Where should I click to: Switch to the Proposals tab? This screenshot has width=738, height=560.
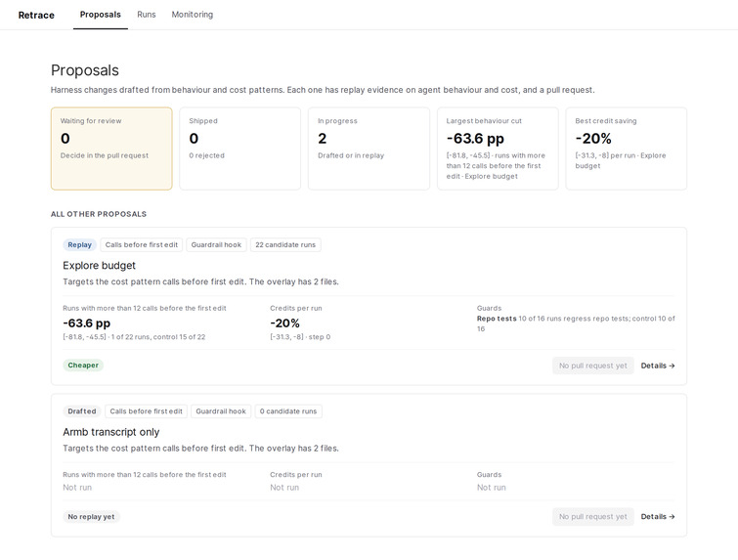click(101, 15)
